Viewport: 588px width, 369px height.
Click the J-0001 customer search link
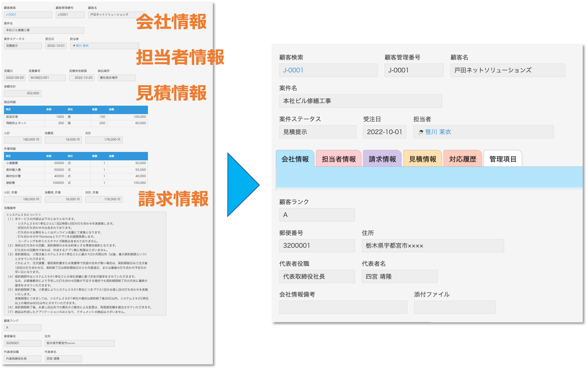(293, 70)
